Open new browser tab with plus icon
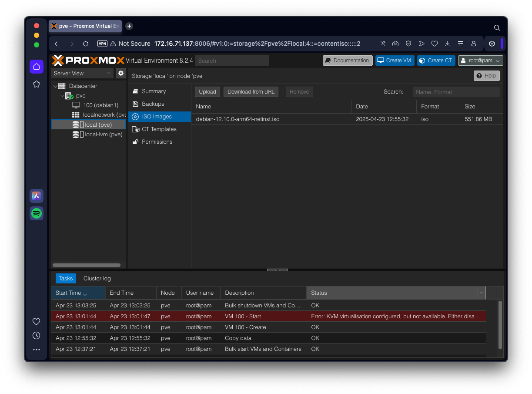Image resolution: width=532 pixels, height=394 pixels. point(129,26)
